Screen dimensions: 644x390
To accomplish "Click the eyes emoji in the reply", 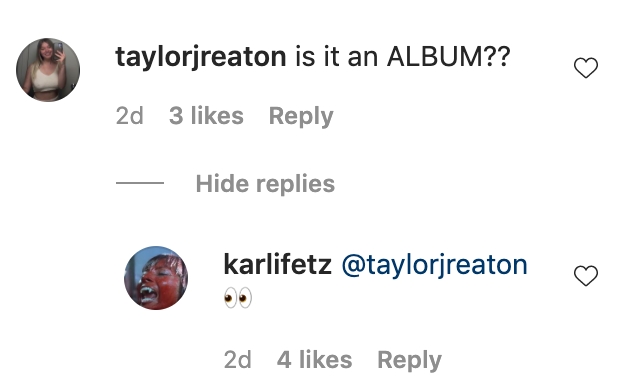I will click(x=238, y=298).
